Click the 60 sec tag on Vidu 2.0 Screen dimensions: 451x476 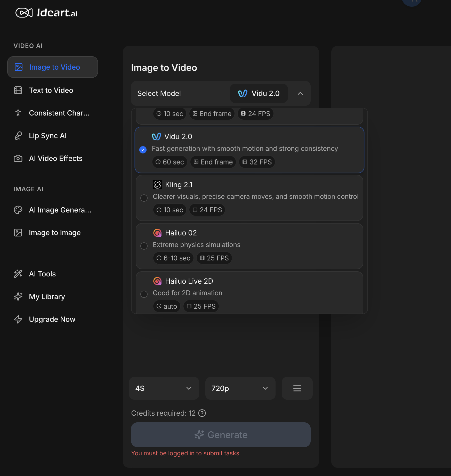pyautogui.click(x=170, y=162)
